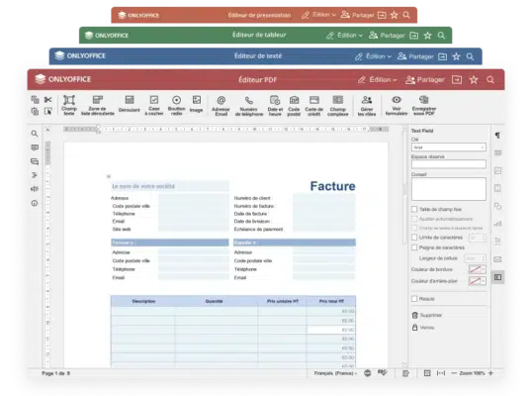Click spell check icon in status bar
Viewport: 532px width, 396px height.
point(383,373)
